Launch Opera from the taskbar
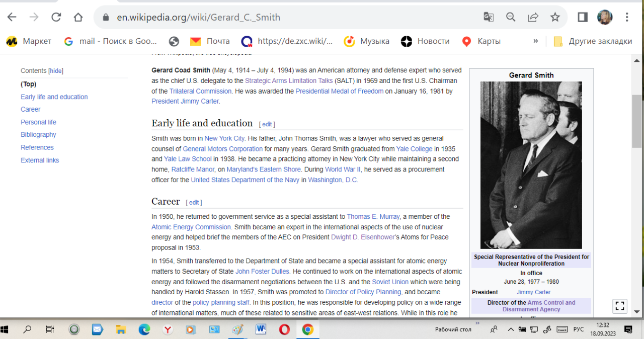The width and height of the screenshot is (644, 339). 284,329
